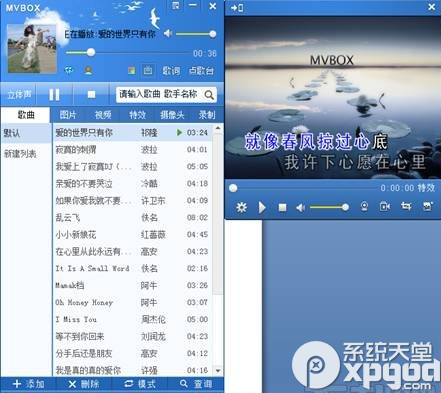Click the green play marker beside 03:24
The image size is (441, 393).
coord(179,133)
